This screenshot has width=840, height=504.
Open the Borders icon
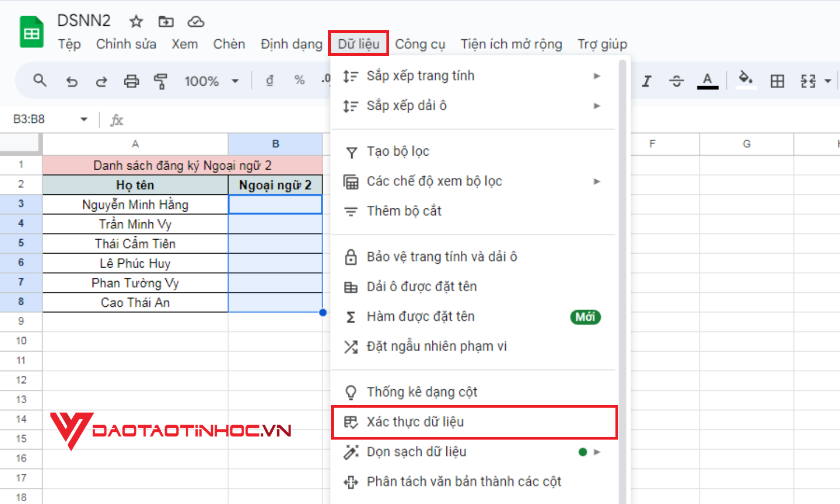tap(777, 81)
